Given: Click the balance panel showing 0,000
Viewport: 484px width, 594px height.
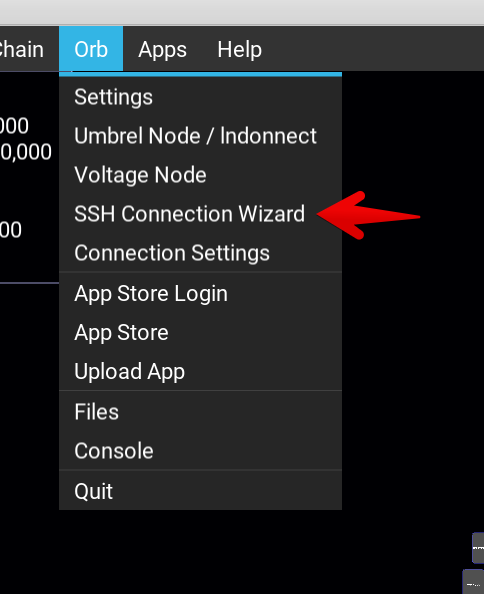Looking at the screenshot, I should (29, 177).
